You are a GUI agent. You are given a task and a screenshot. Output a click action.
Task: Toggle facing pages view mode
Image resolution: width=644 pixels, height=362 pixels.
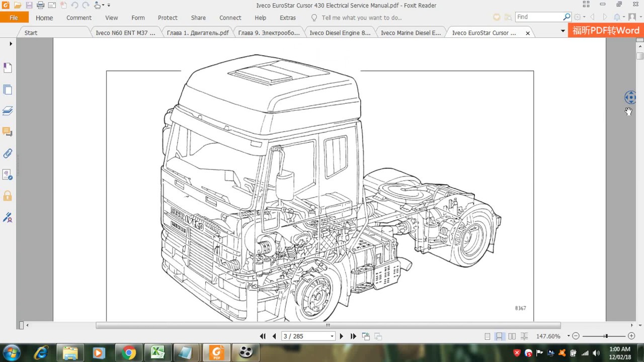[x=512, y=336]
